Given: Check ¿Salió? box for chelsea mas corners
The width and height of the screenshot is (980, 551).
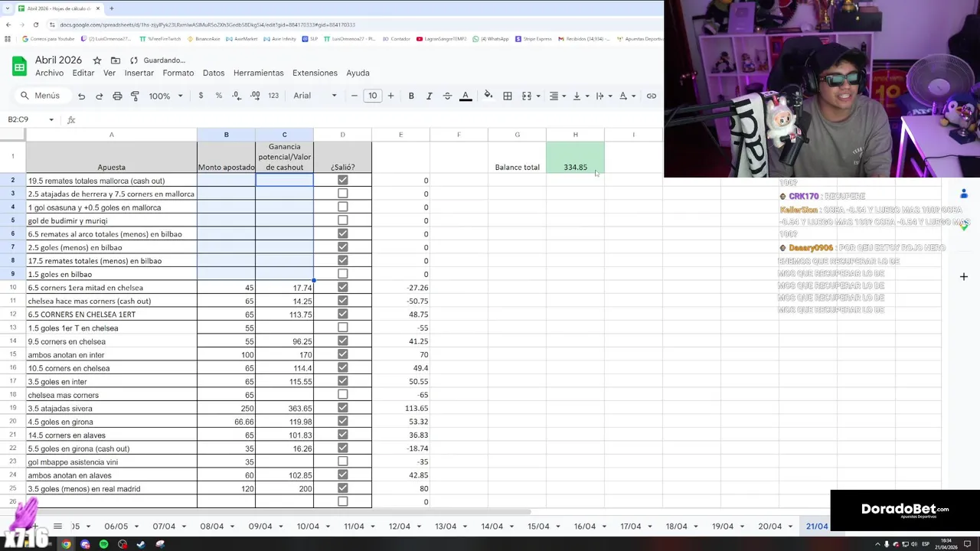Looking at the screenshot, I should [342, 395].
